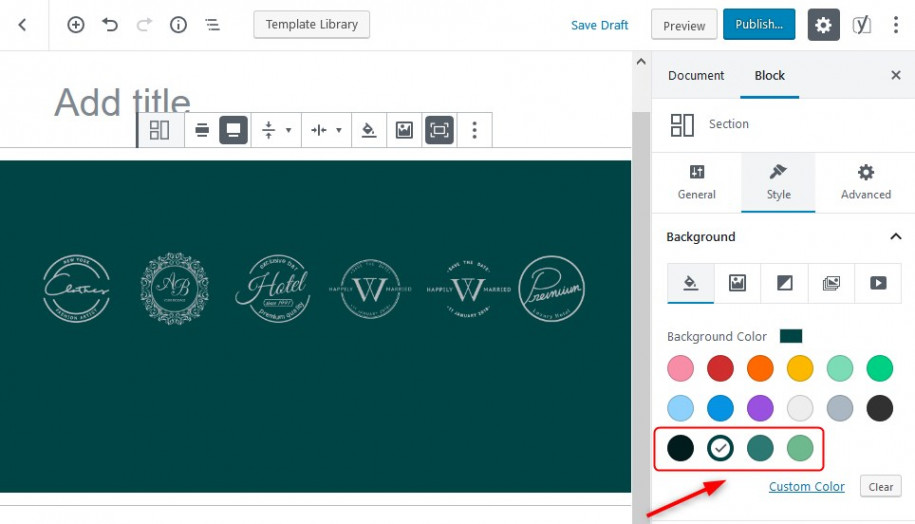Select the background video type icon
Viewport: 915px width, 524px height.
pyautogui.click(x=878, y=283)
